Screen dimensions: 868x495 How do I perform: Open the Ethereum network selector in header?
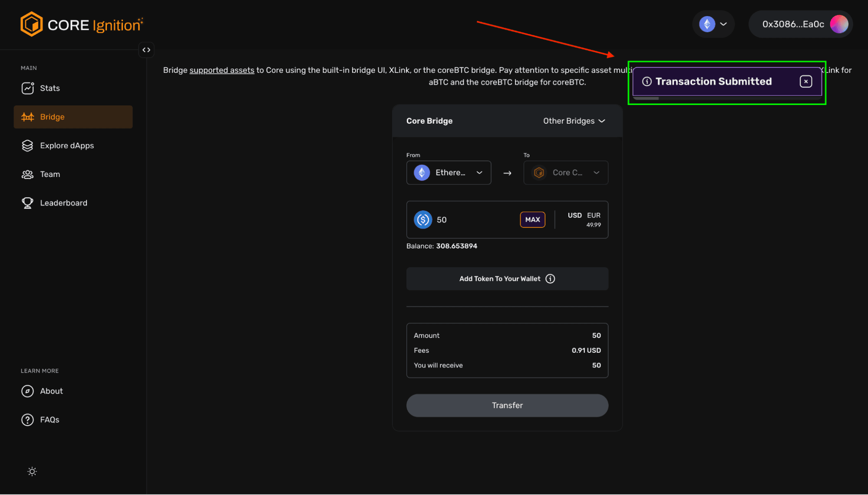pyautogui.click(x=713, y=24)
